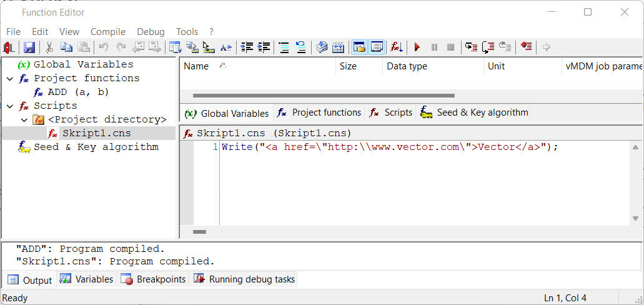Click the Undo arrow icon
This screenshot has height=305, width=644.
pyautogui.click(x=104, y=47)
